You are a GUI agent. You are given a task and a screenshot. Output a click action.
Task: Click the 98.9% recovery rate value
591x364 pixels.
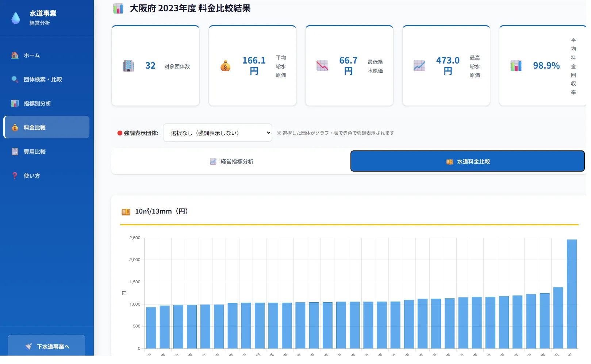coord(546,66)
